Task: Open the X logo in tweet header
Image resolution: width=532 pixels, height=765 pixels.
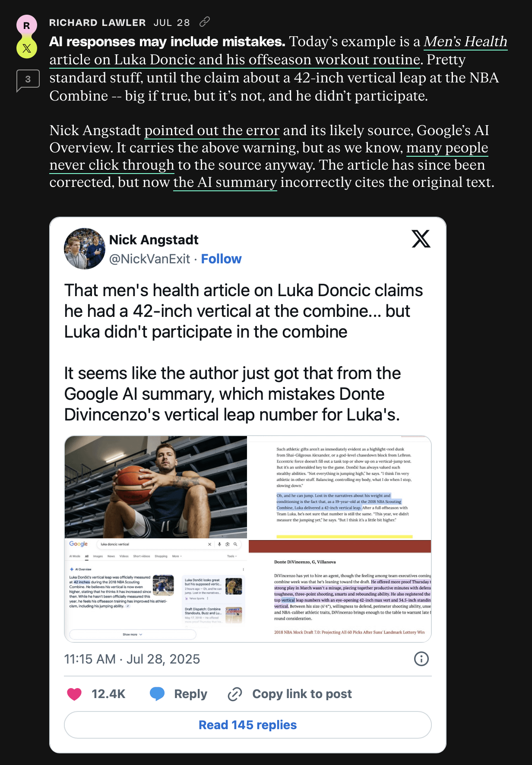Action: (x=421, y=239)
